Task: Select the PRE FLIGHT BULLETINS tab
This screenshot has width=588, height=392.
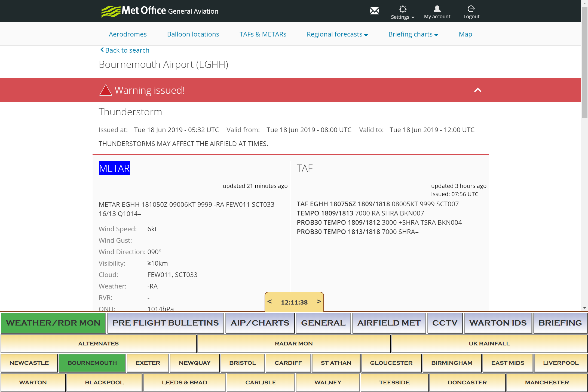Action: pos(166,323)
